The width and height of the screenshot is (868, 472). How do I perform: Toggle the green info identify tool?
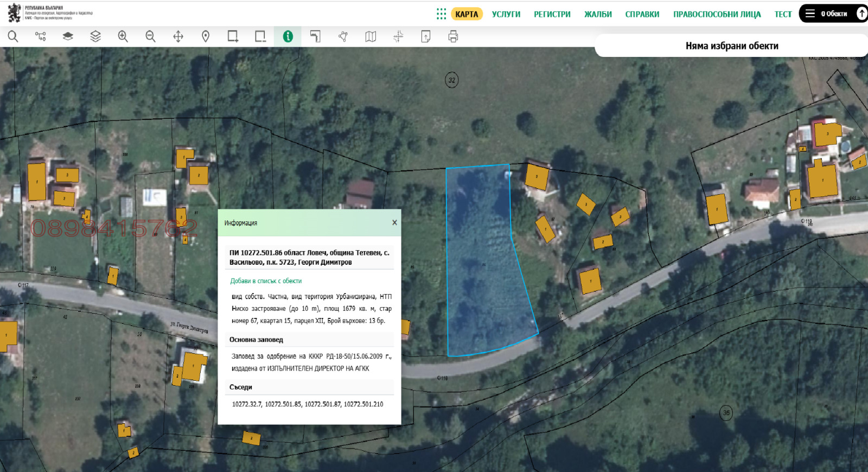tap(288, 36)
